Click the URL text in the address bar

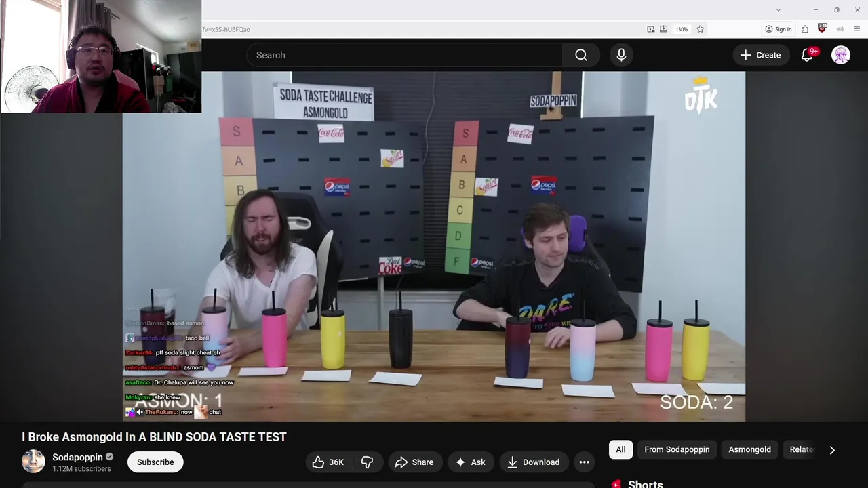(x=226, y=29)
